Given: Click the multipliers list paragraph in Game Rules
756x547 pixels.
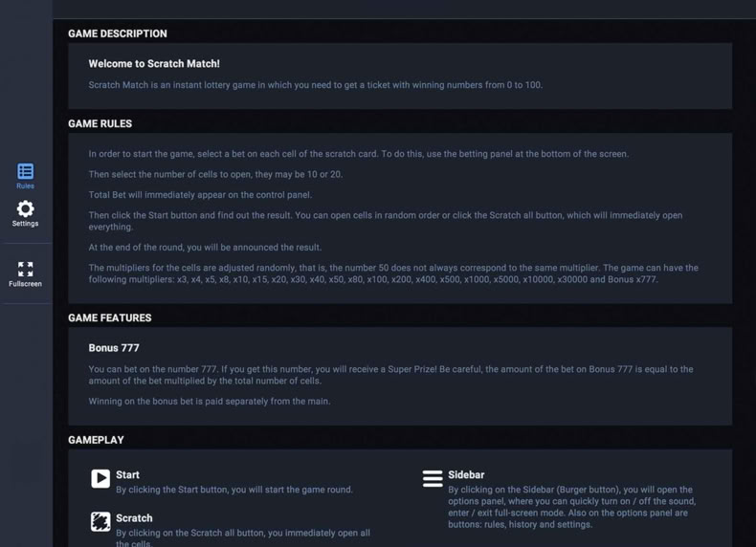Looking at the screenshot, I should point(393,273).
